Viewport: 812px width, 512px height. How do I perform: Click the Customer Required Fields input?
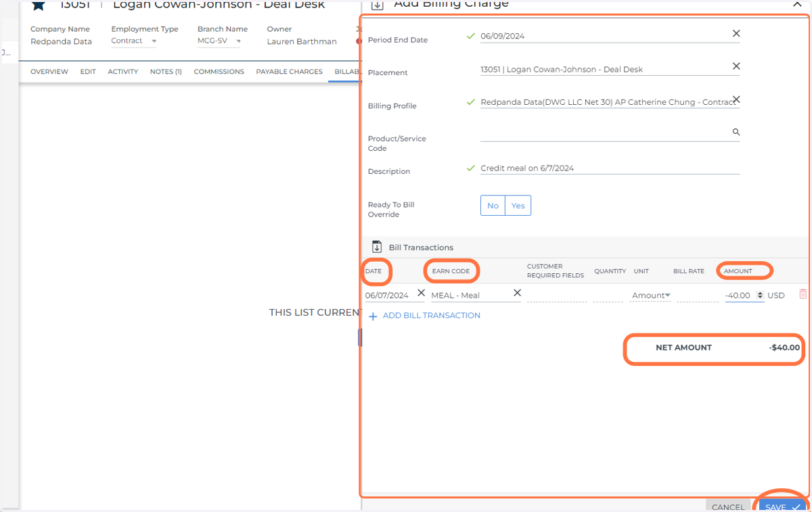(557, 295)
